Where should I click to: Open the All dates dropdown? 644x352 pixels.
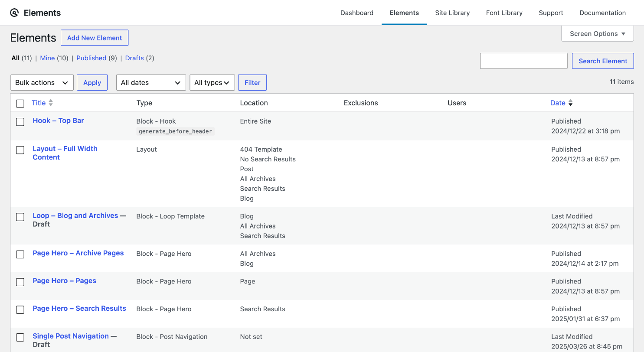click(x=151, y=82)
